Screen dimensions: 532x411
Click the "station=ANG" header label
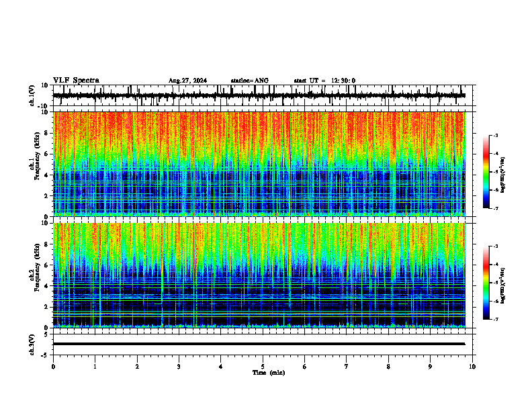pos(250,81)
